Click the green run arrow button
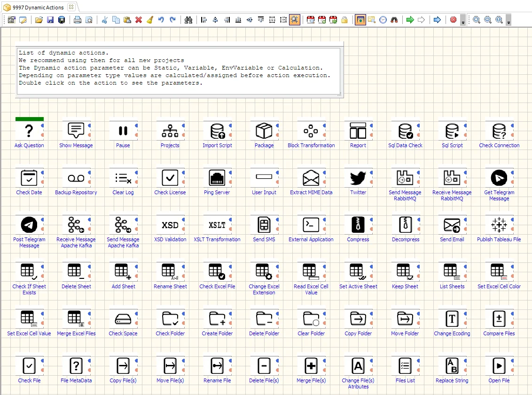This screenshot has width=532, height=395. point(410,20)
